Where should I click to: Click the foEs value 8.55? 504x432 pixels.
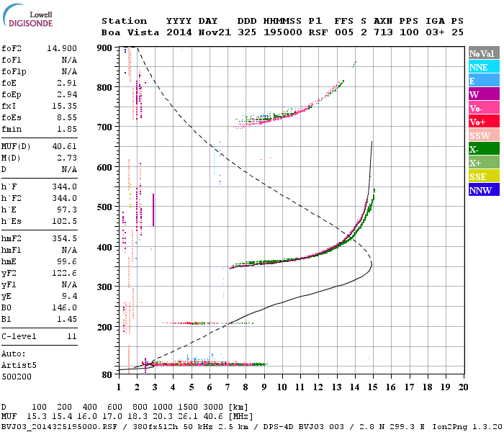pyautogui.click(x=67, y=117)
